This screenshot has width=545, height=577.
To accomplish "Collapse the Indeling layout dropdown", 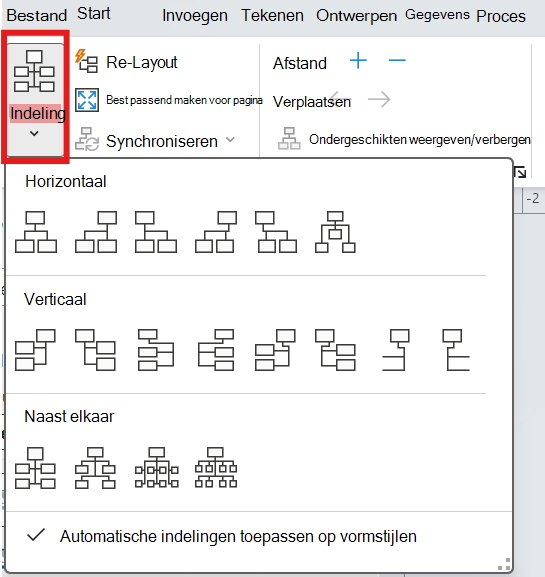I will click(x=35, y=100).
